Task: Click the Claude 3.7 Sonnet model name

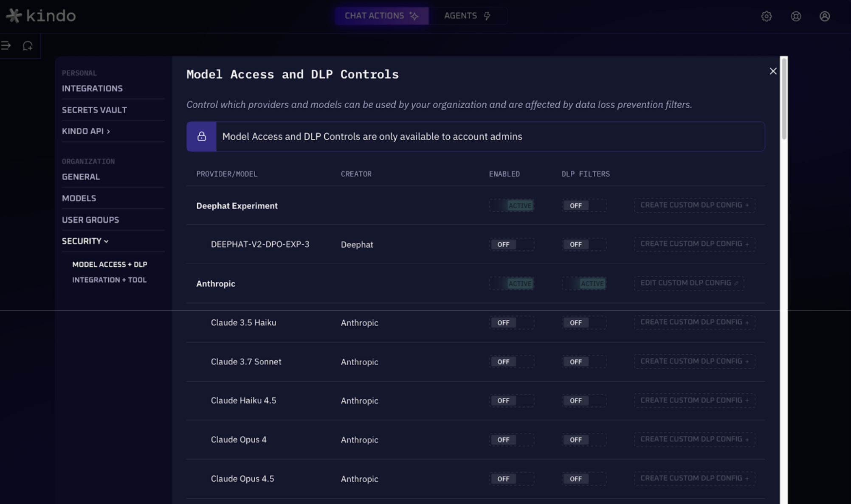Action: (246, 361)
